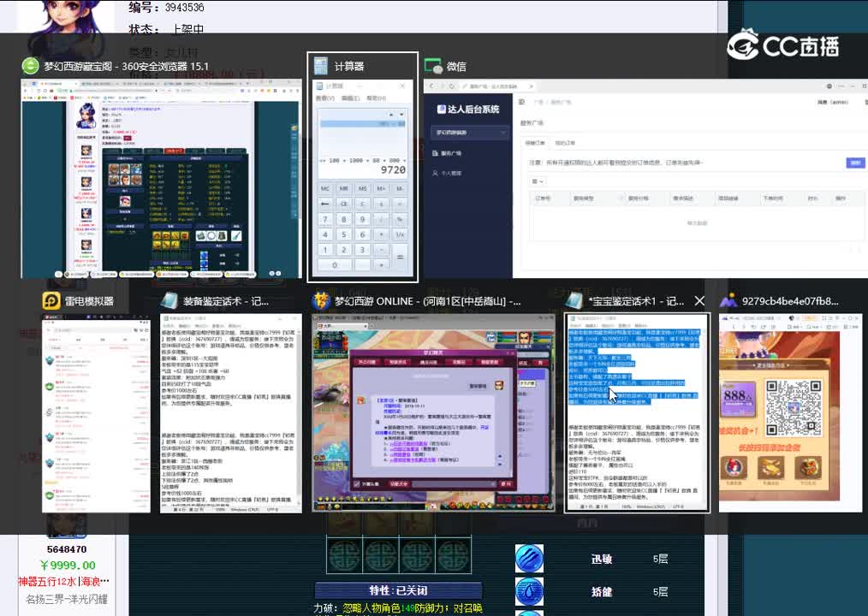Click the 9279cb4be4e07fb8 image viewer icon

[728, 300]
